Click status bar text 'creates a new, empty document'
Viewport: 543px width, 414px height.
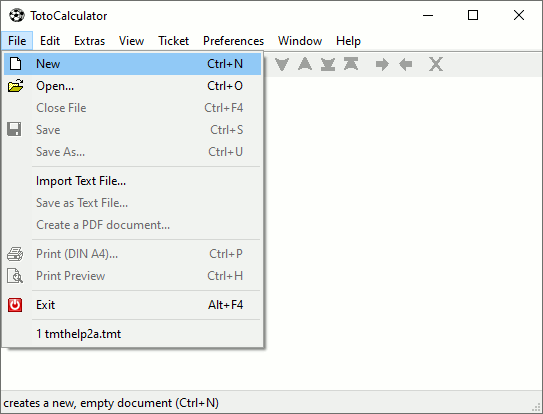click(88, 403)
